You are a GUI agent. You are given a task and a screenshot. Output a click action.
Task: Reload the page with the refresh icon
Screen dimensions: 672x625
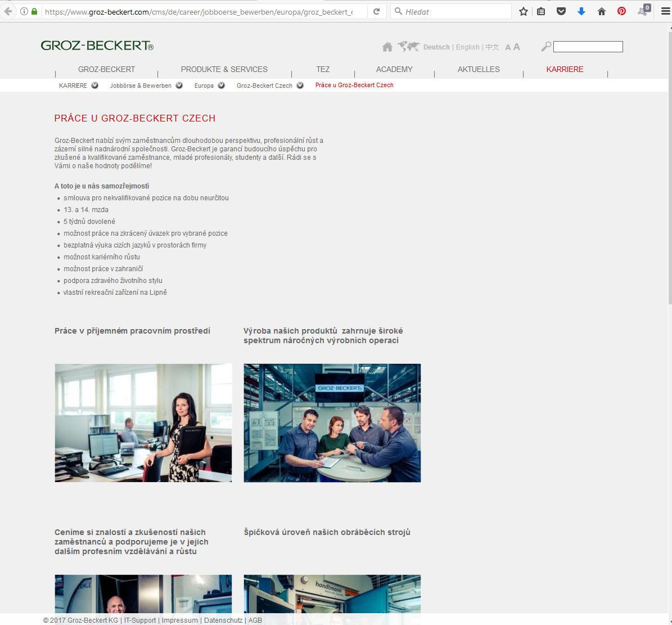376,12
